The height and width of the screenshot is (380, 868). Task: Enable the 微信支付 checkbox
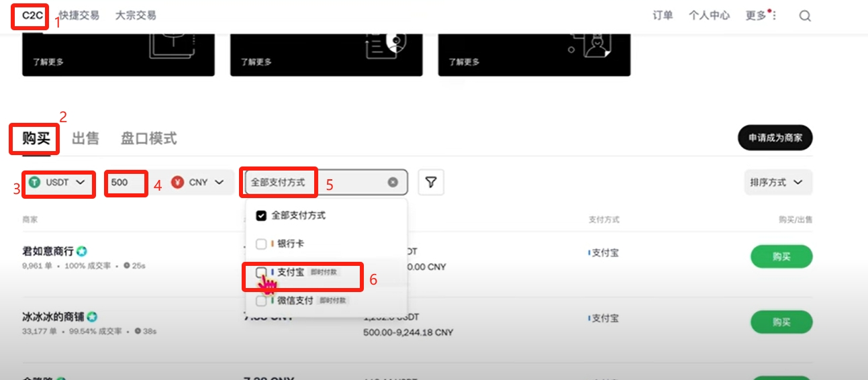[261, 301]
